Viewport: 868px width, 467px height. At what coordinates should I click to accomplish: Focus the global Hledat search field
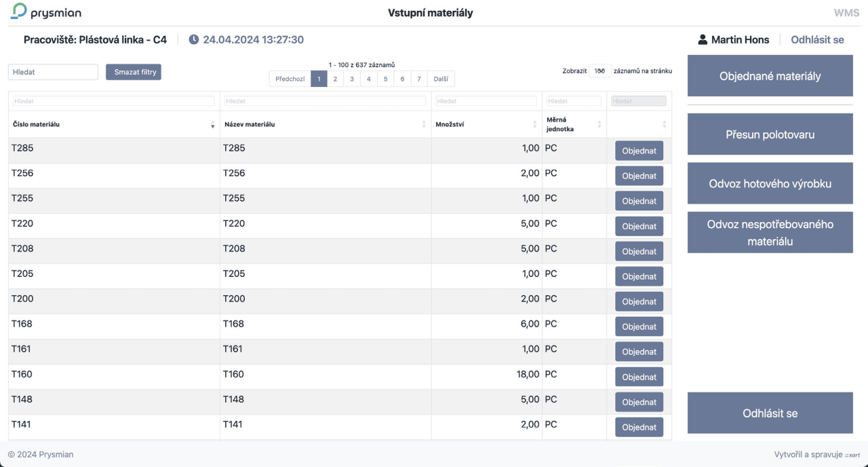pos(54,72)
